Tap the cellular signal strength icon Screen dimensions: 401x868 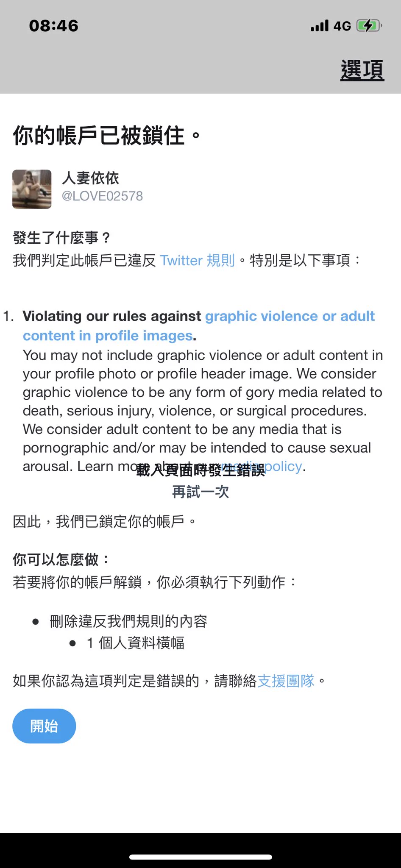pyautogui.click(x=320, y=26)
